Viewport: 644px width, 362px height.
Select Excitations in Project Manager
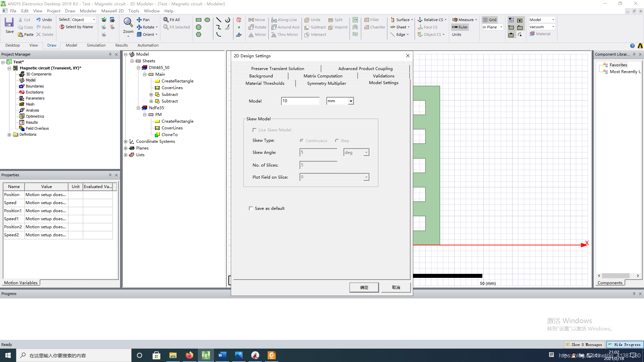pyautogui.click(x=35, y=92)
